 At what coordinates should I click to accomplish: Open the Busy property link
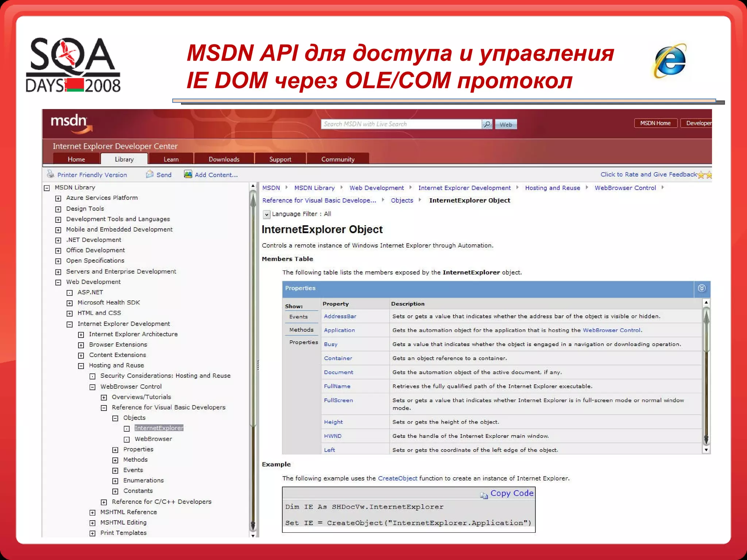(330, 345)
